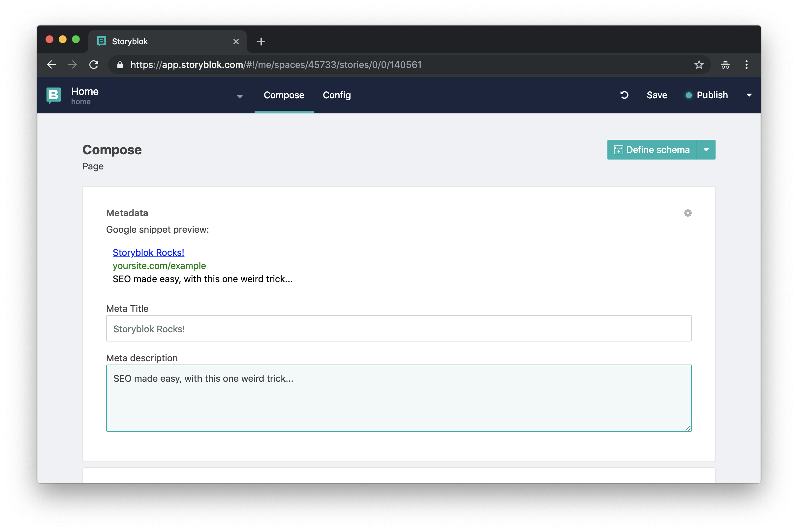Click the incognito mode icon
Image resolution: width=798 pixels, height=532 pixels.
click(725, 65)
